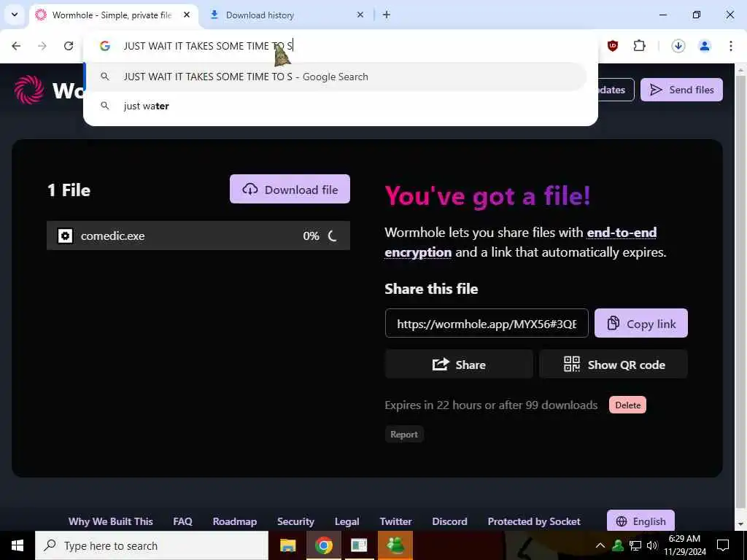Click the Send files button
The width and height of the screenshot is (747, 560).
pyautogui.click(x=681, y=90)
